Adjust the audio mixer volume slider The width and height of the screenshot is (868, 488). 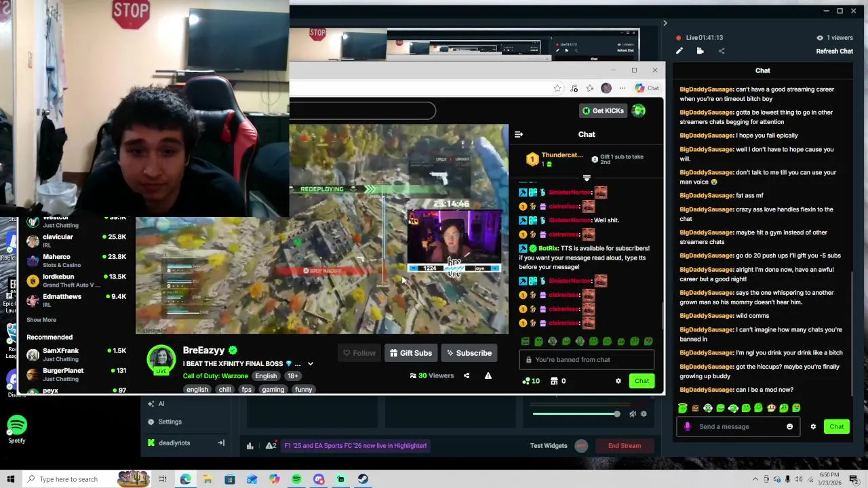pyautogui.click(x=576, y=413)
